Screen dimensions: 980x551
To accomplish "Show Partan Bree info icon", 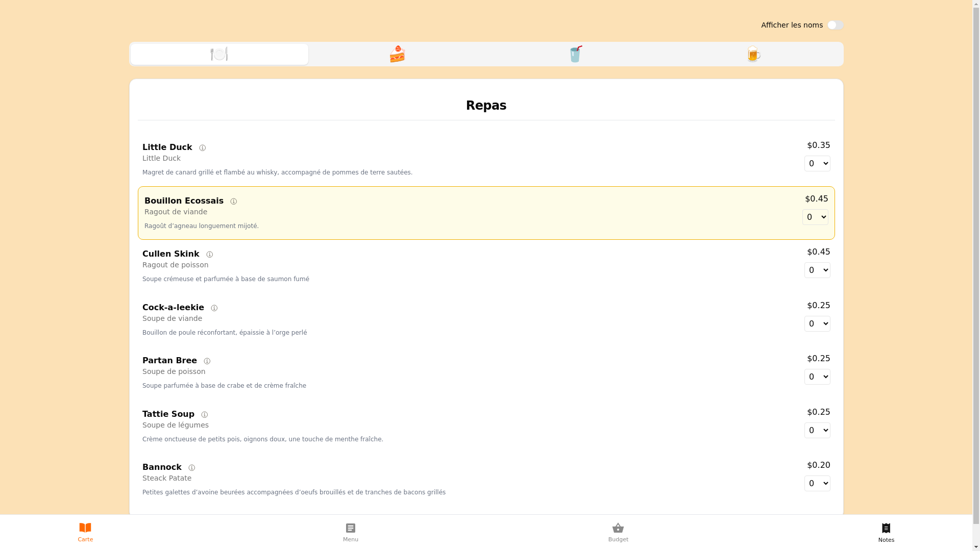I will [207, 361].
